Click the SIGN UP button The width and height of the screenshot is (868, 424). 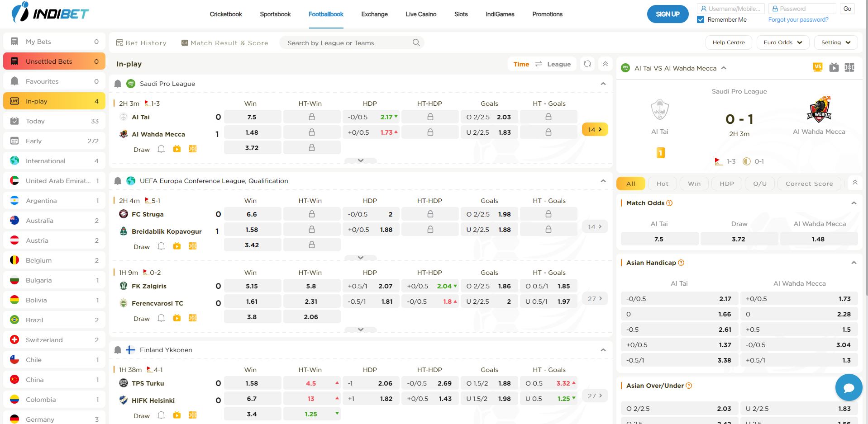coord(668,14)
